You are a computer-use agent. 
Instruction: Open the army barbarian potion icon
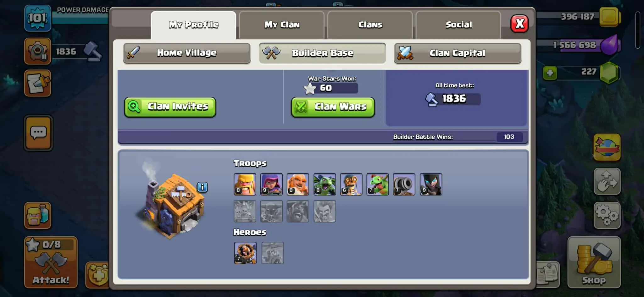[x=38, y=215]
